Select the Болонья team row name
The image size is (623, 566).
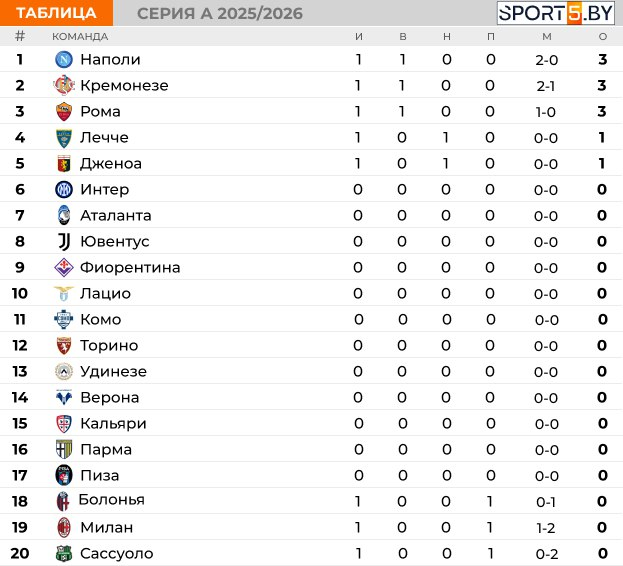pyautogui.click(x=111, y=499)
